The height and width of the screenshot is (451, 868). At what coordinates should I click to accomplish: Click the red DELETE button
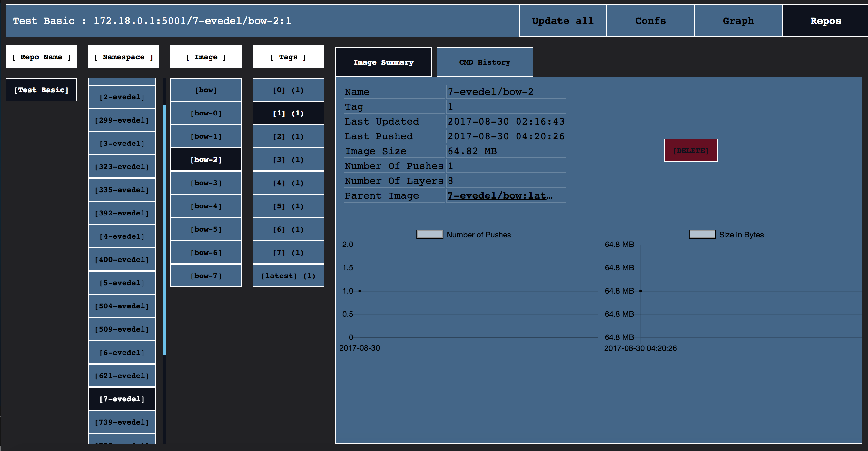coord(690,150)
